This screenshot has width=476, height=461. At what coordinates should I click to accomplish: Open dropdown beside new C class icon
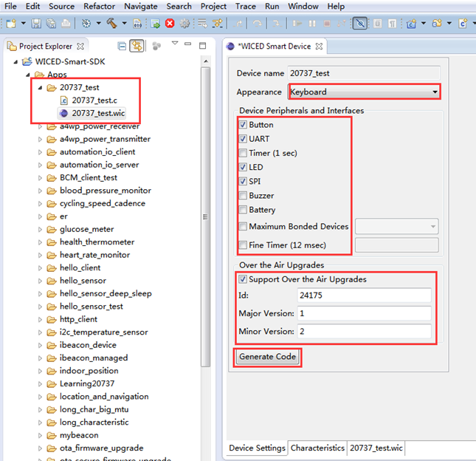pyautogui.click(x=424, y=23)
